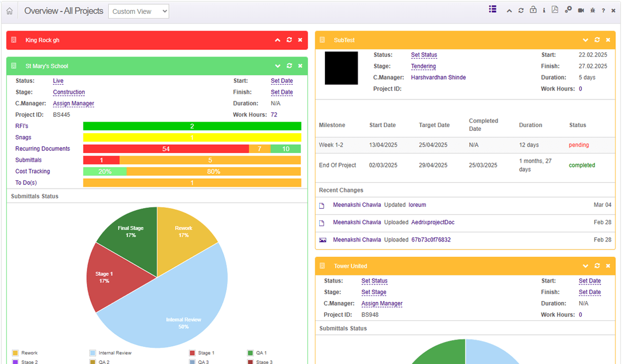Open help with the question mark icon

603,11
